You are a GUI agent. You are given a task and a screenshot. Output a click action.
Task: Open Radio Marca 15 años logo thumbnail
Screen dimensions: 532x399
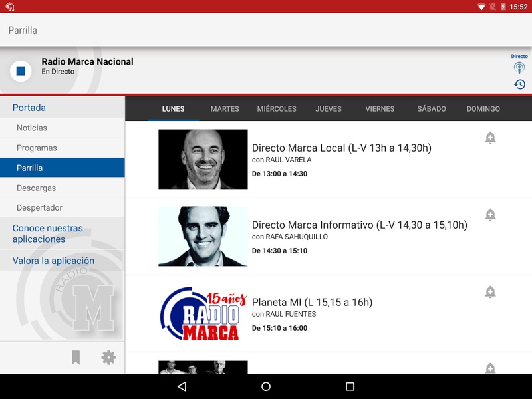[x=203, y=313]
